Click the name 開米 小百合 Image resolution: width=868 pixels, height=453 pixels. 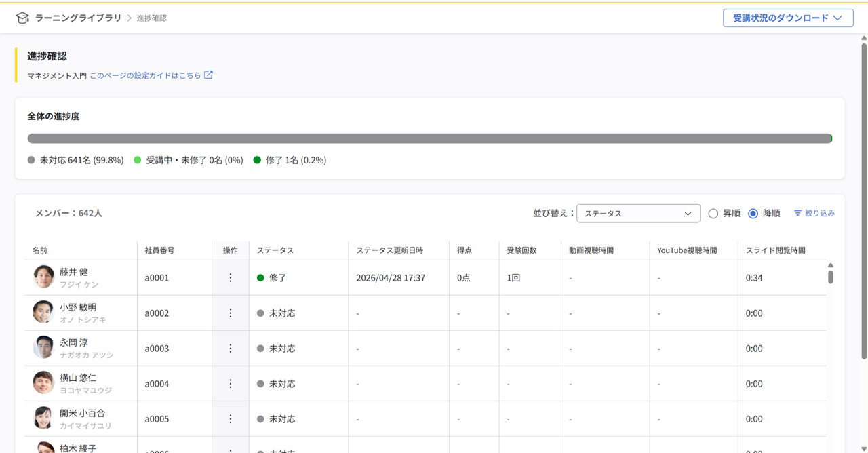(82, 413)
